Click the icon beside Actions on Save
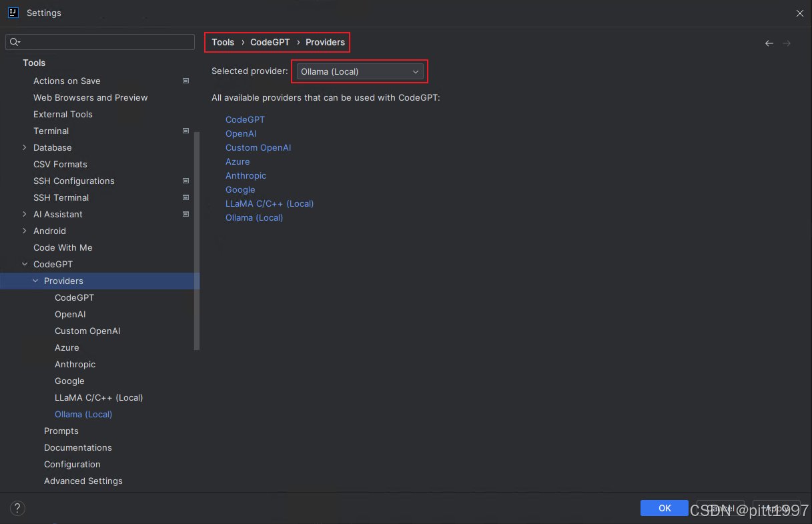This screenshot has width=812, height=524. (185, 81)
